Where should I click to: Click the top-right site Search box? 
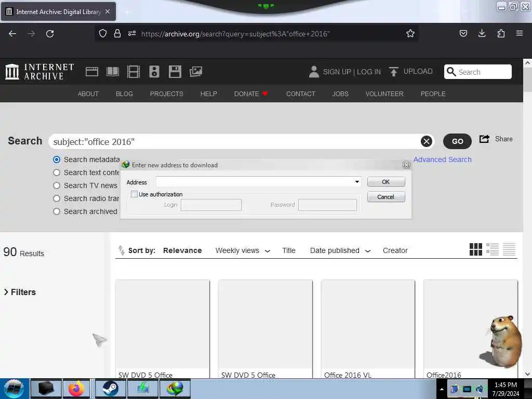pos(478,72)
